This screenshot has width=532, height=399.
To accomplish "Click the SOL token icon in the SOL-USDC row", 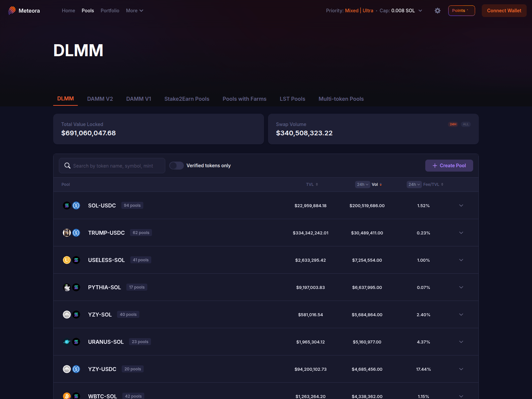I will click(67, 205).
